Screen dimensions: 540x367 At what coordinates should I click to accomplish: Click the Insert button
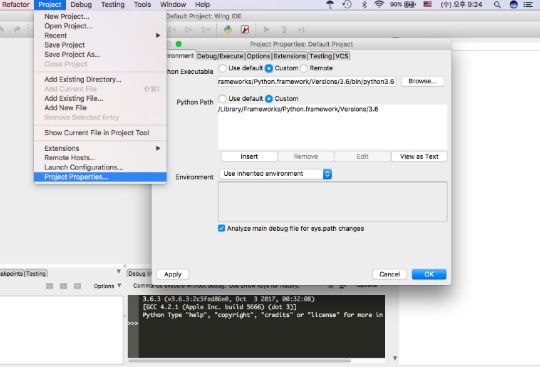tap(249, 157)
